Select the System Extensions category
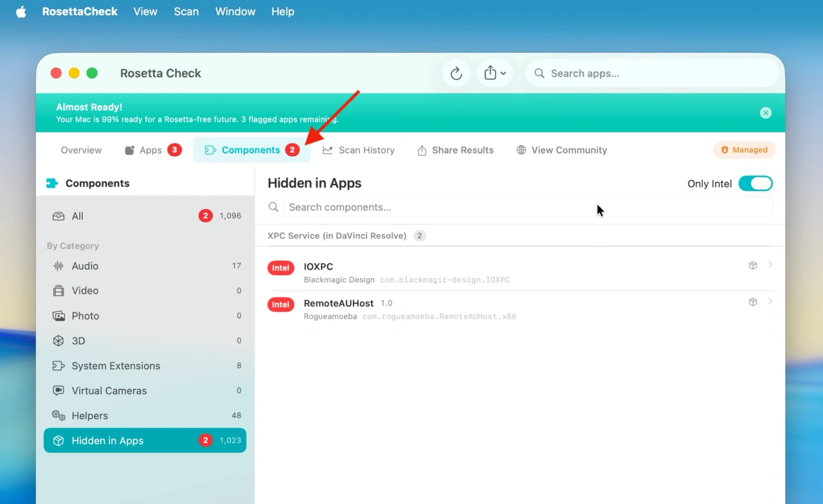823x504 pixels. click(x=145, y=366)
